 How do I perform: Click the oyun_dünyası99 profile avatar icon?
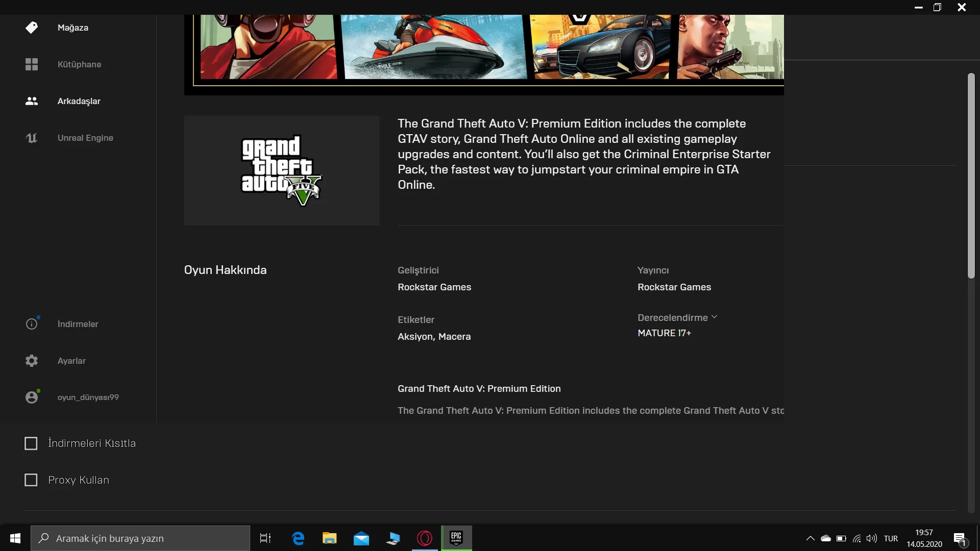(32, 397)
